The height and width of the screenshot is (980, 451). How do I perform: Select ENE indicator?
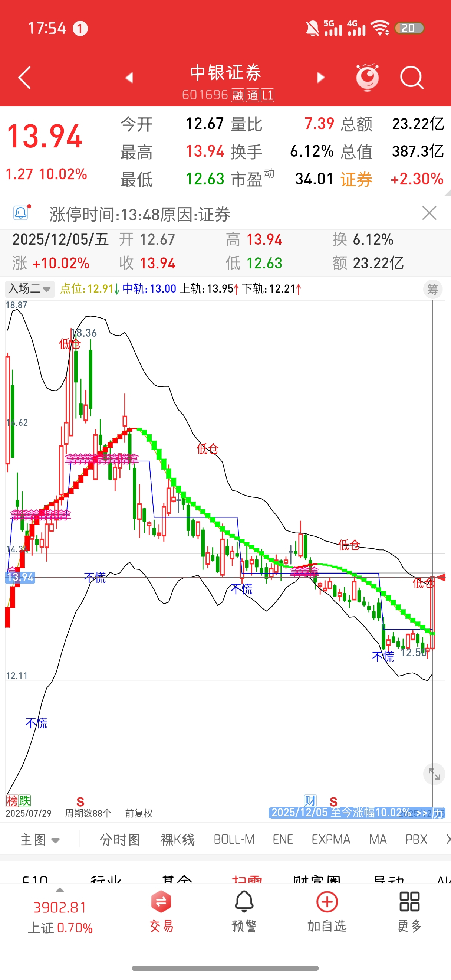click(283, 840)
